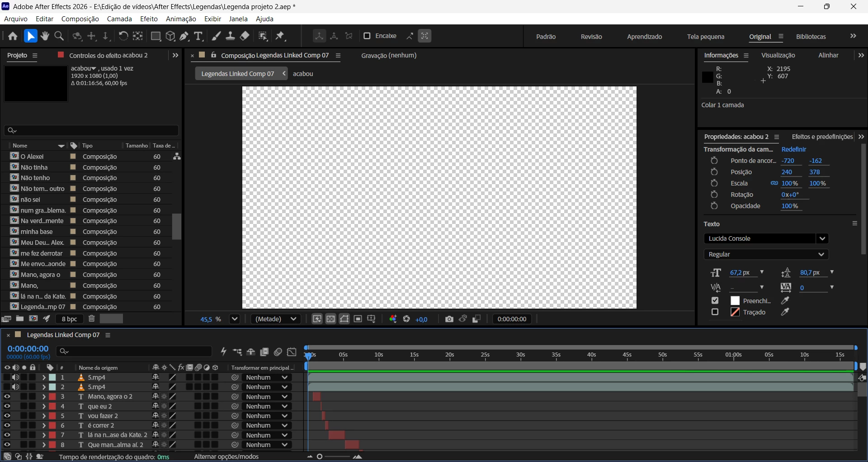The width and height of the screenshot is (868, 462).
Task: Toggle the scale constrain proportions link
Action: (774, 183)
